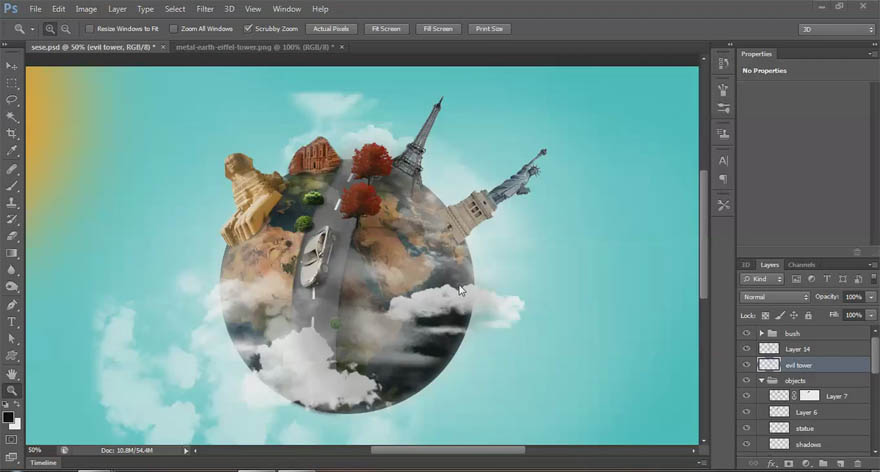This screenshot has width=880, height=472.
Task: Hide the objects group visibility
Action: [746, 381]
